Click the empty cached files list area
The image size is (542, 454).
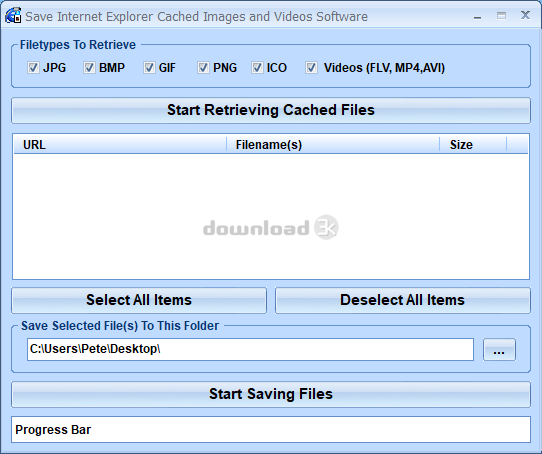(x=271, y=216)
